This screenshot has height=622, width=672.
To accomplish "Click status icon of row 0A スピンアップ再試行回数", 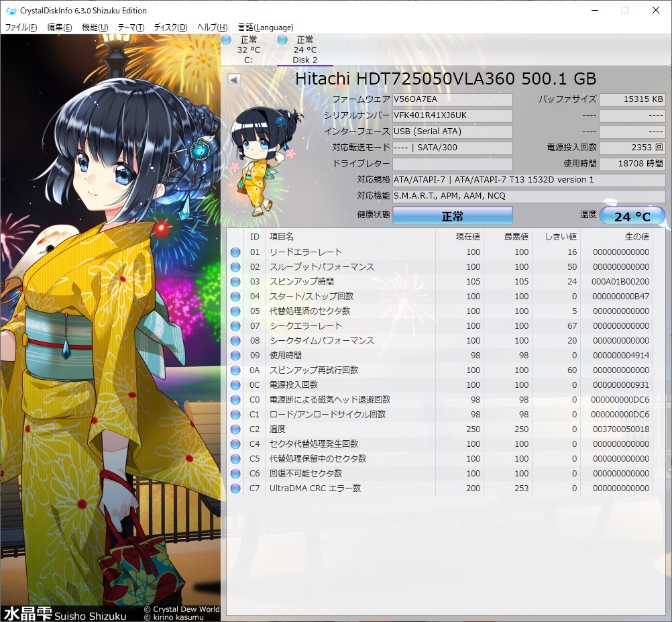I will pos(235,370).
